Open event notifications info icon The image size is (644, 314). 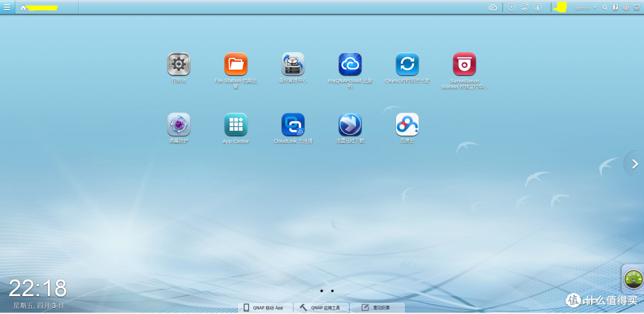pyautogui.click(x=538, y=7)
